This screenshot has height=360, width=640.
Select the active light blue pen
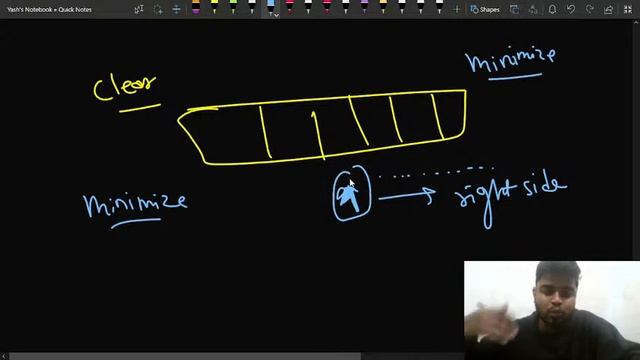click(x=270, y=7)
